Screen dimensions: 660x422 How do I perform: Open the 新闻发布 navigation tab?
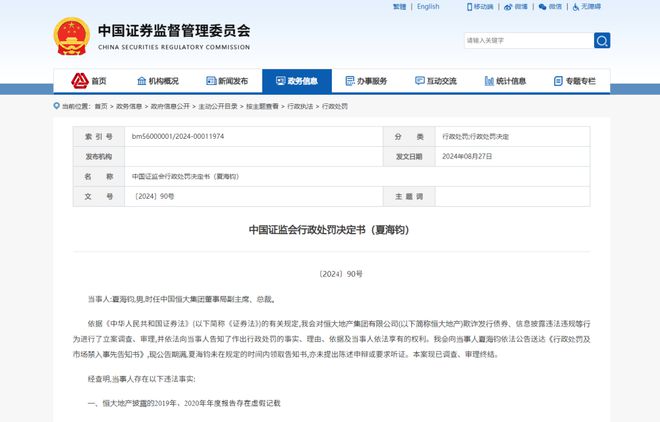tap(227, 81)
